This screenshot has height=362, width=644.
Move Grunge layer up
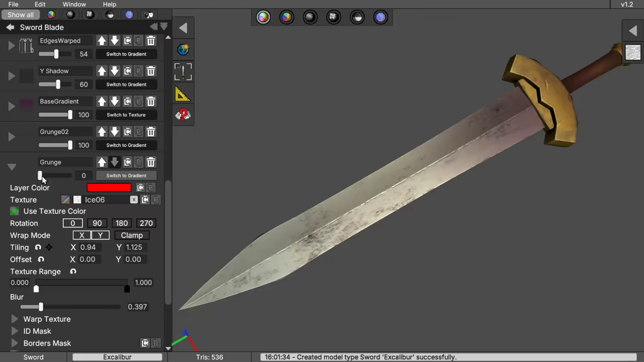101,162
